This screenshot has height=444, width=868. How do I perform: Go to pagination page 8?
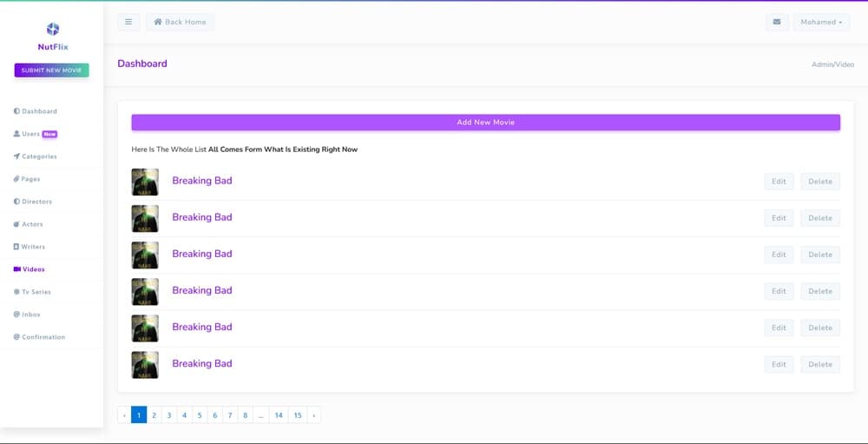coord(246,415)
